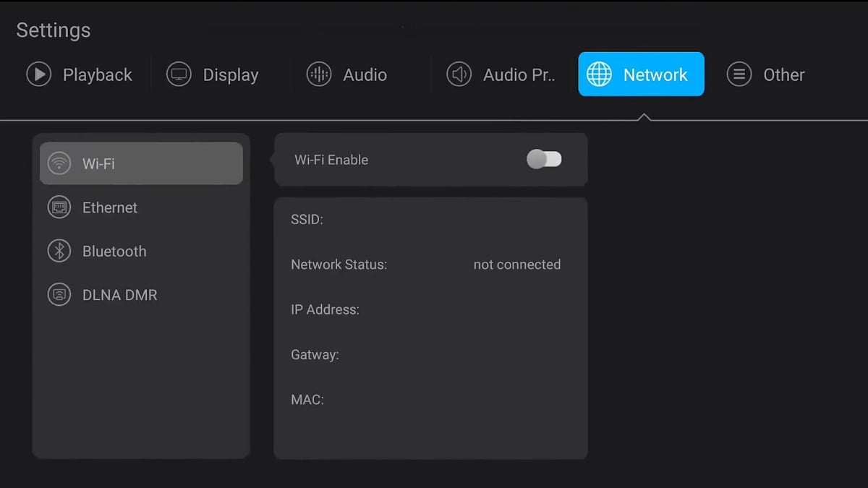Enable the Wi-Fi Enable switch
The image size is (868, 488).
[x=544, y=159]
